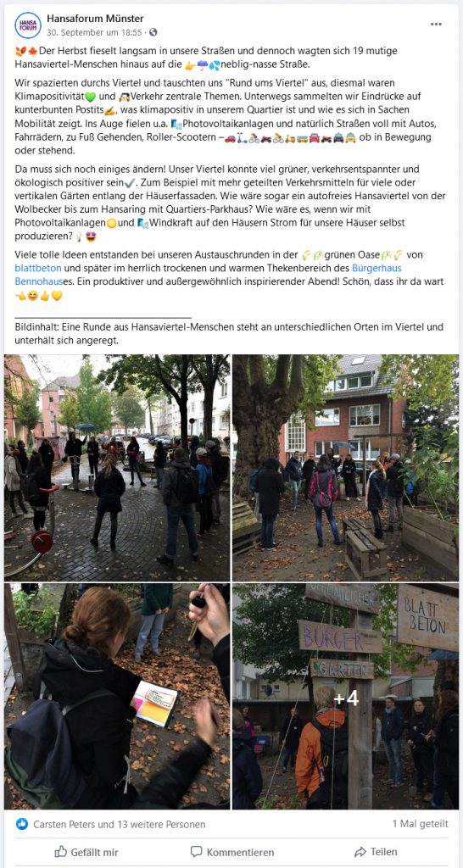The height and width of the screenshot is (868, 463).
Task: Click the Kommentieren speech bubble button
Action: (x=232, y=852)
